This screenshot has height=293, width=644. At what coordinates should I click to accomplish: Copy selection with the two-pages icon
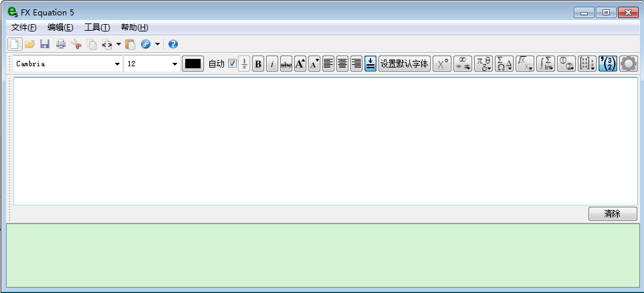click(x=92, y=44)
